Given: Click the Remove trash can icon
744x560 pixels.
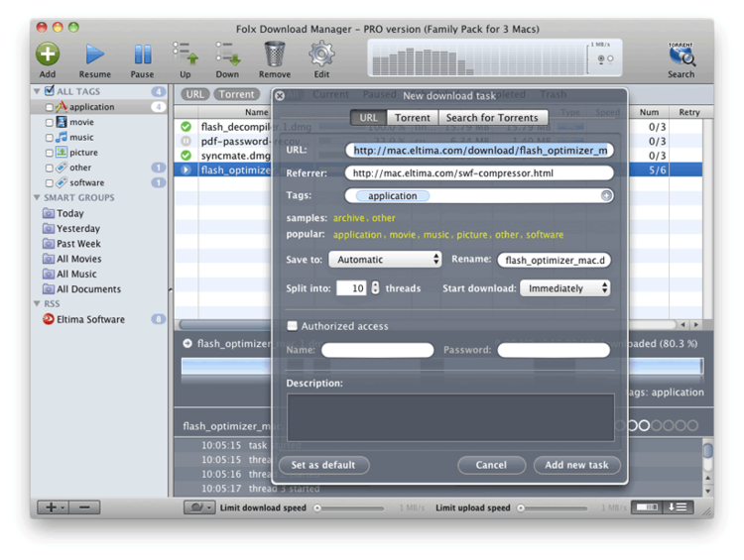Looking at the screenshot, I should (275, 54).
